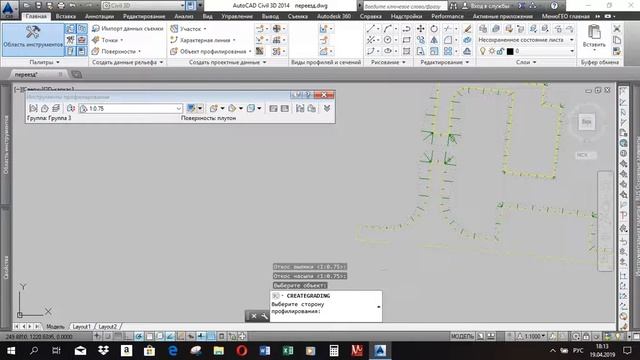This screenshot has width=640, height=360.
Task: Click Set grading group icon
Action: 33,108
